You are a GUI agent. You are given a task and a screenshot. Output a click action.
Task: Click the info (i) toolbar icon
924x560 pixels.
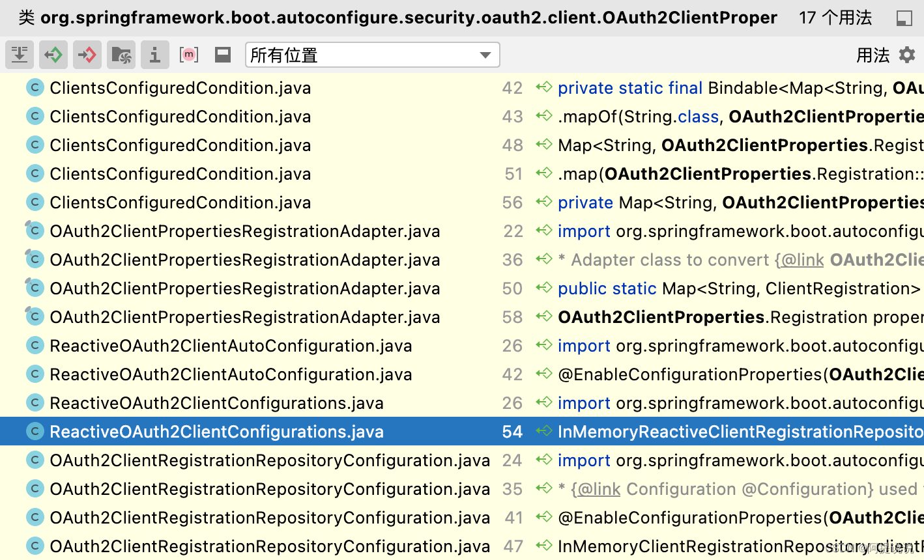(x=154, y=55)
